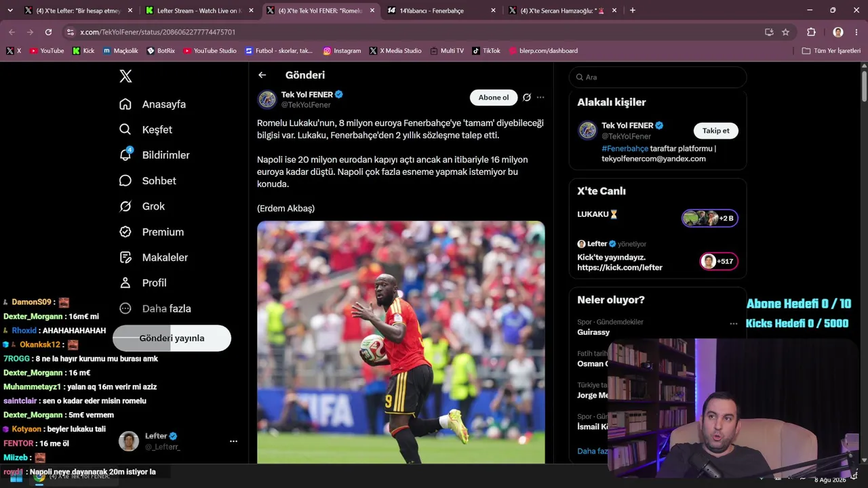Image resolution: width=868 pixels, height=488 pixels.
Task: Open the Maçkolik bookmark
Action: (121, 51)
